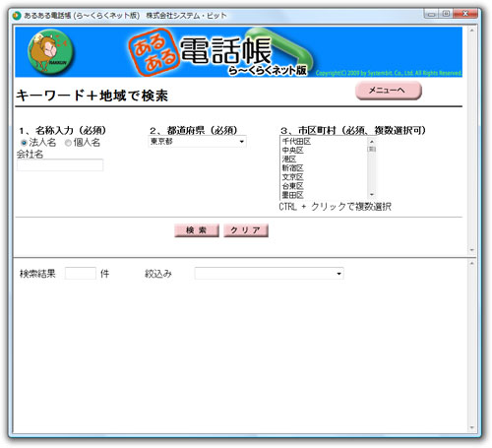Click the mascot logo in the banner
The image size is (492, 448).
click(x=51, y=51)
